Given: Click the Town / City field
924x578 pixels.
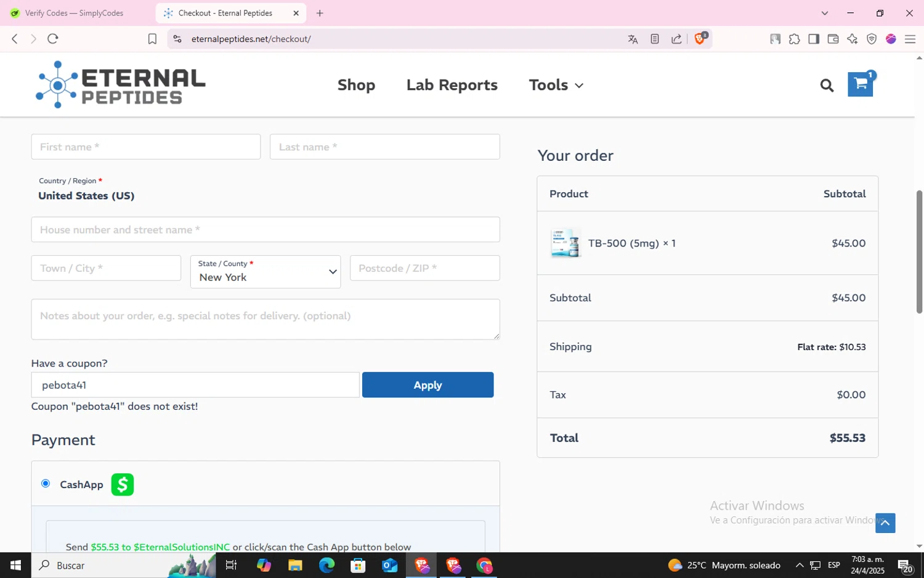Looking at the screenshot, I should [x=106, y=268].
